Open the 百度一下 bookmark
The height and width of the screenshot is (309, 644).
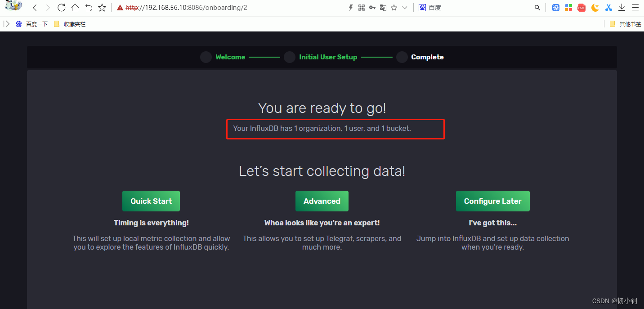pyautogui.click(x=31, y=24)
